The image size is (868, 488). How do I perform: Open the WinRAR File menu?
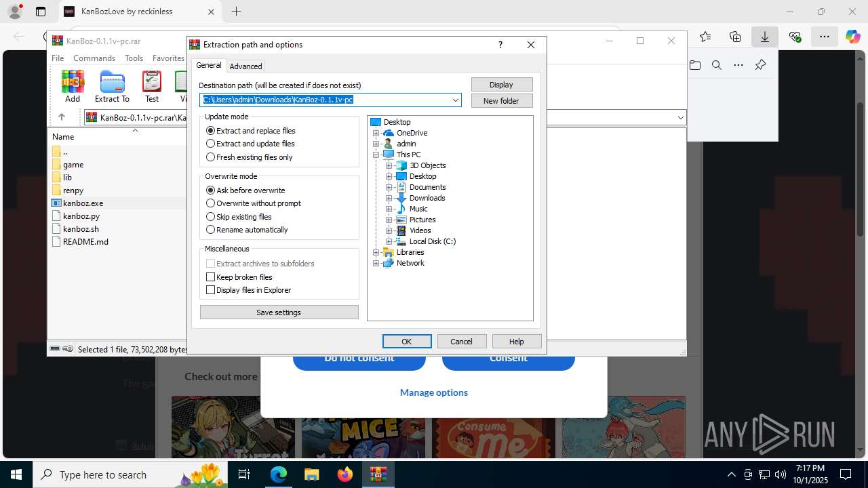click(58, 58)
